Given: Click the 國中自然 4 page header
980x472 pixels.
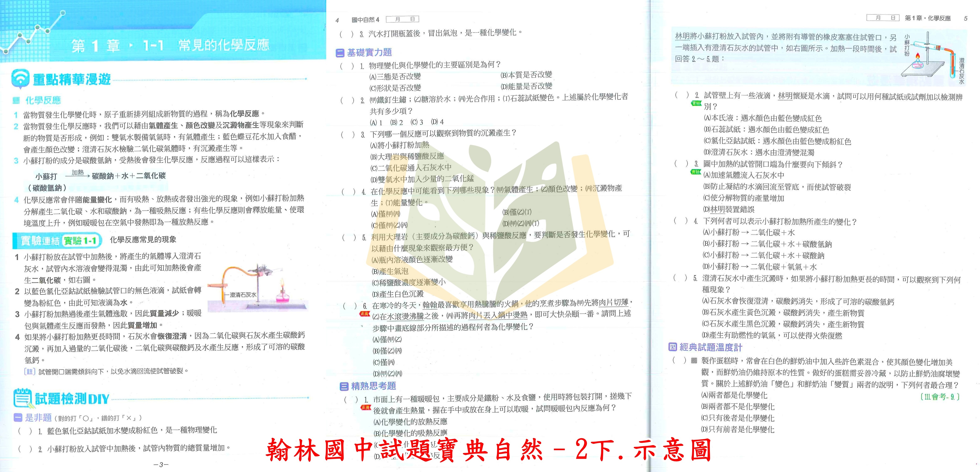Looking at the screenshot, I should pos(366,20).
